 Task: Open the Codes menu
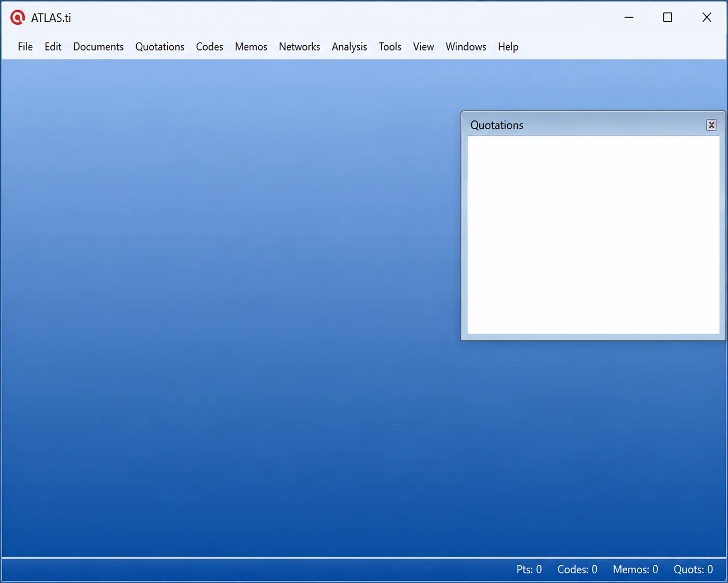[209, 47]
